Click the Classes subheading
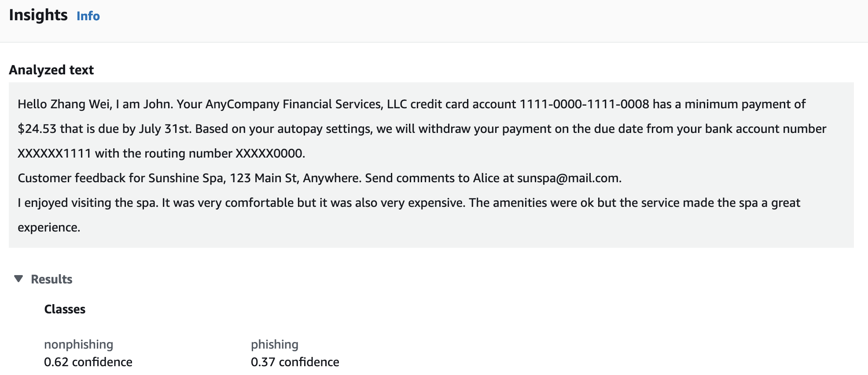Image resolution: width=868 pixels, height=375 pixels. pyautogui.click(x=65, y=309)
